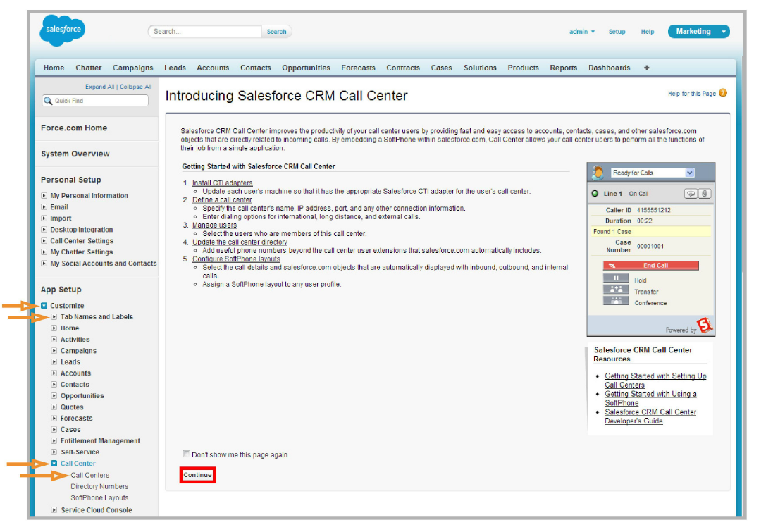This screenshot has width=773, height=532.
Task: Expand the Self-Service node
Action: pyautogui.click(x=54, y=452)
